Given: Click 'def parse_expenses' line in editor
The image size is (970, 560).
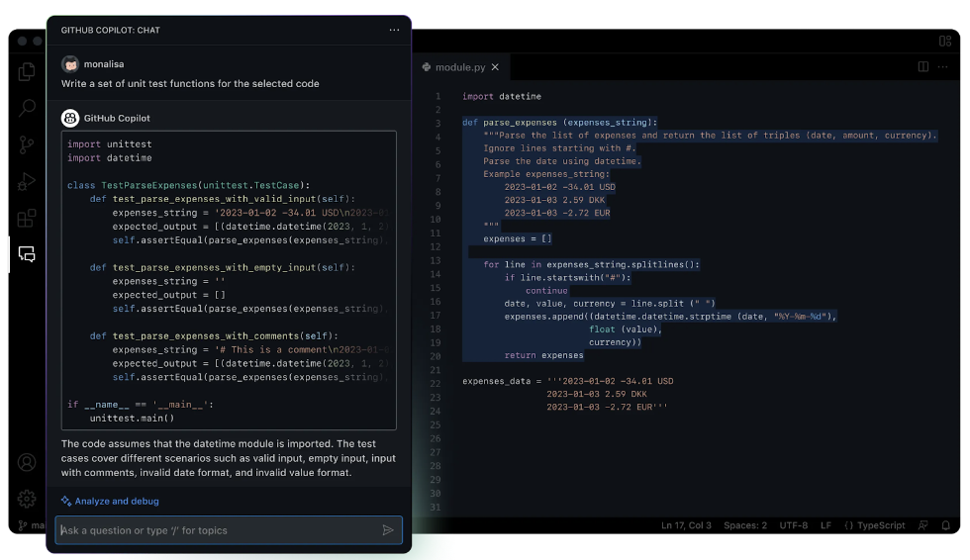Looking at the screenshot, I should click(560, 123).
